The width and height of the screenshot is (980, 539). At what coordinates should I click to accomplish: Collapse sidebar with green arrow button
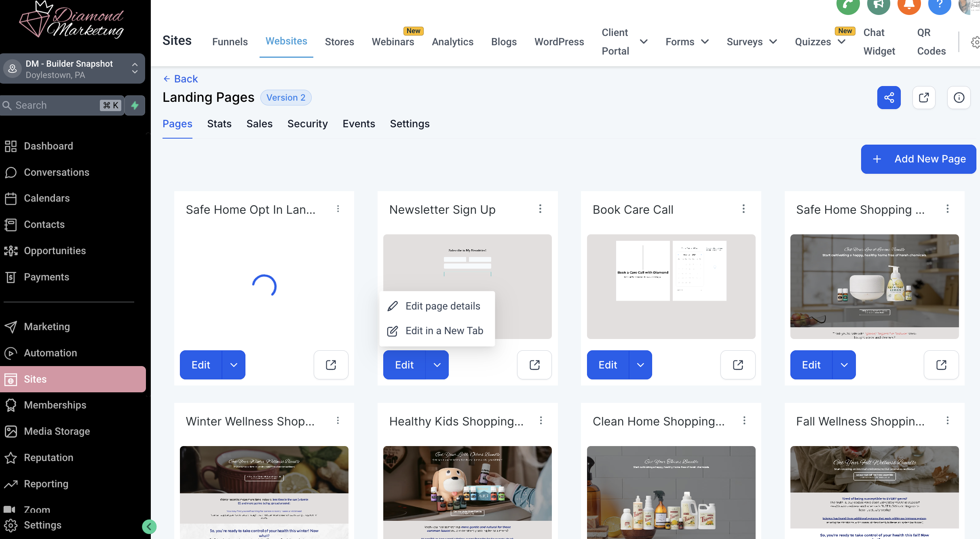[149, 526]
